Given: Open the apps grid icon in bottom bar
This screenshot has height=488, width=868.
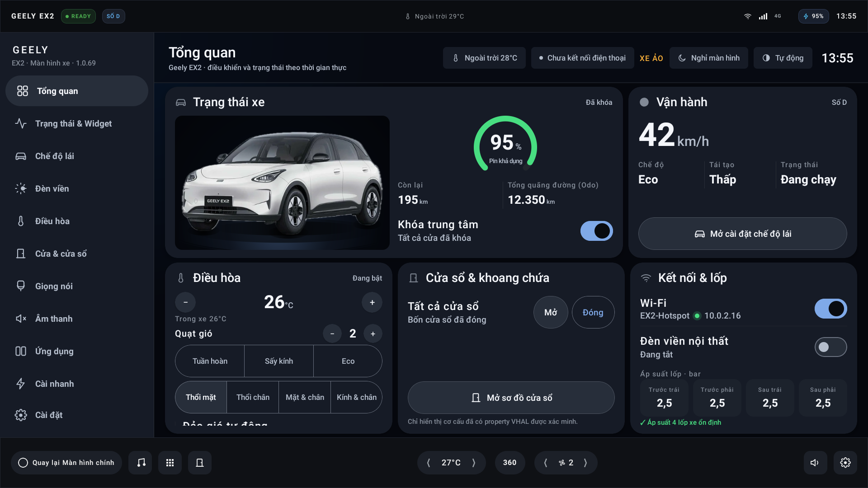Looking at the screenshot, I should click(170, 462).
